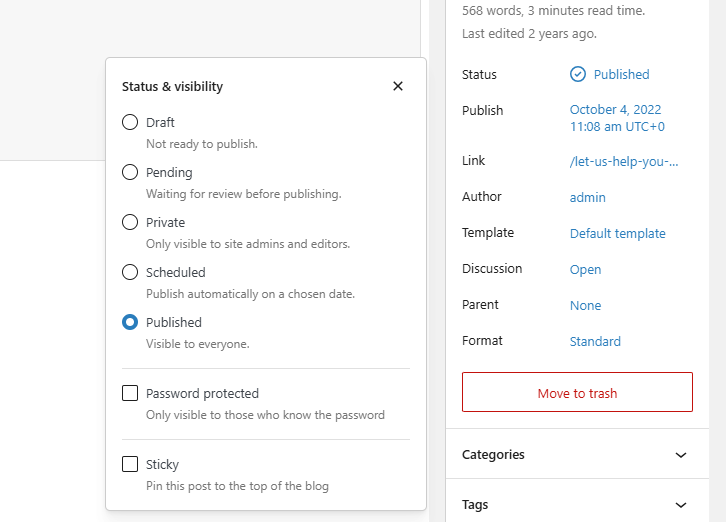Screen dimensions: 726x522
Task: Edit the post link slug
Action: [624, 161]
